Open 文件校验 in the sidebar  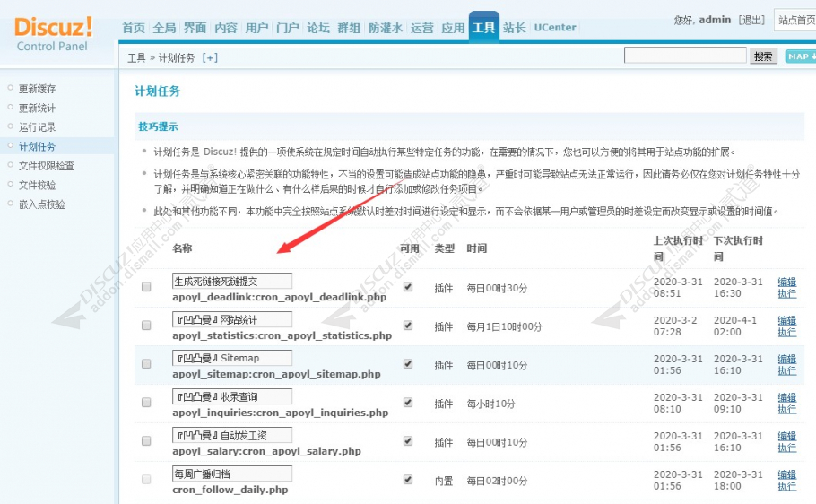(37, 185)
